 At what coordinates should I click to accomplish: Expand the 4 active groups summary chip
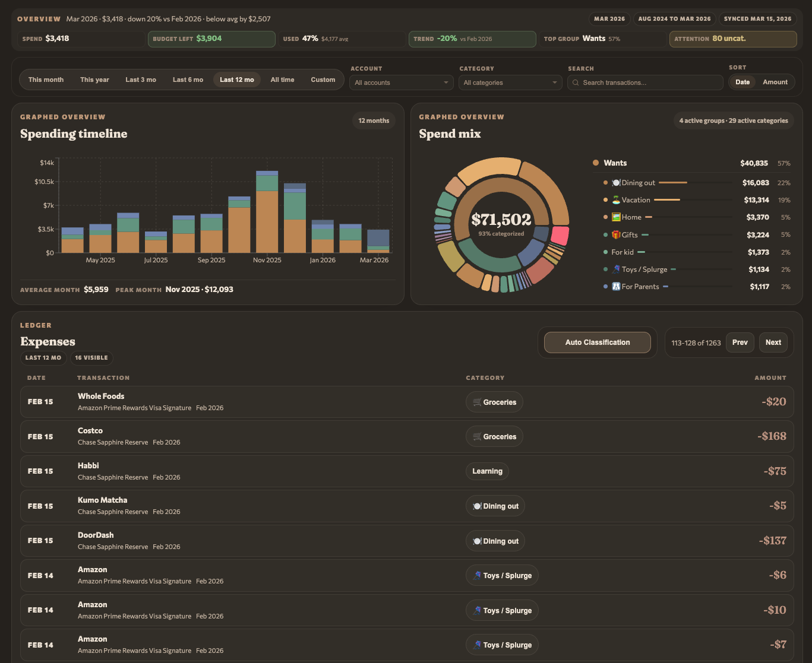coord(734,120)
